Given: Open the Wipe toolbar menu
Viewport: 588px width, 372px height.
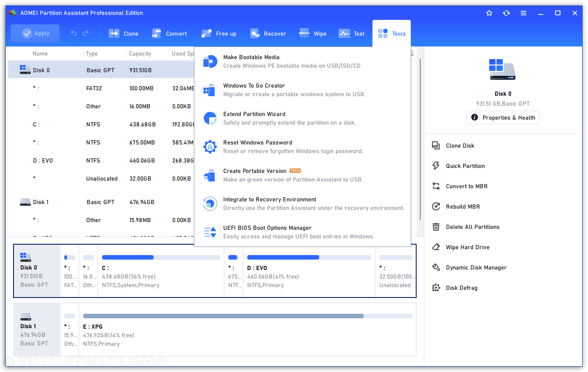Looking at the screenshot, I should tap(312, 33).
